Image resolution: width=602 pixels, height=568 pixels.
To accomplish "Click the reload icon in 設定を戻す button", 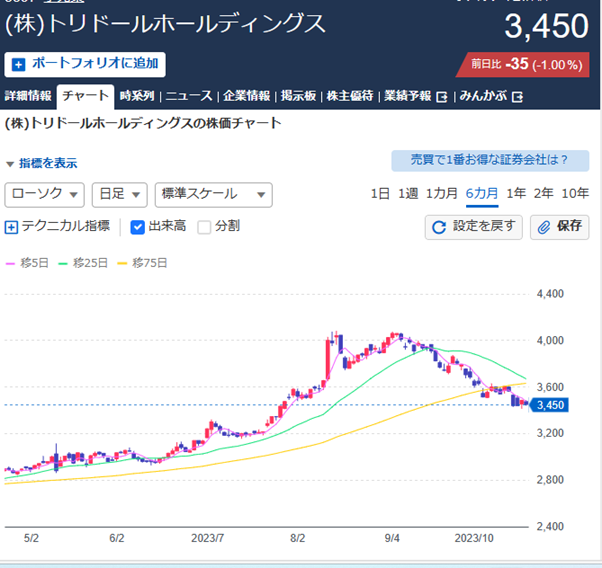I will (439, 227).
